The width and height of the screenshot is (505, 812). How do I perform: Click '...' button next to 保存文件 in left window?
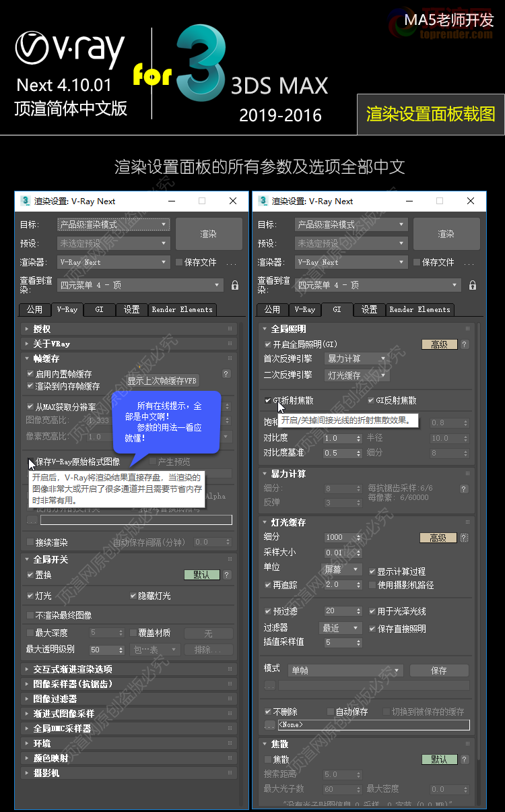(231, 263)
